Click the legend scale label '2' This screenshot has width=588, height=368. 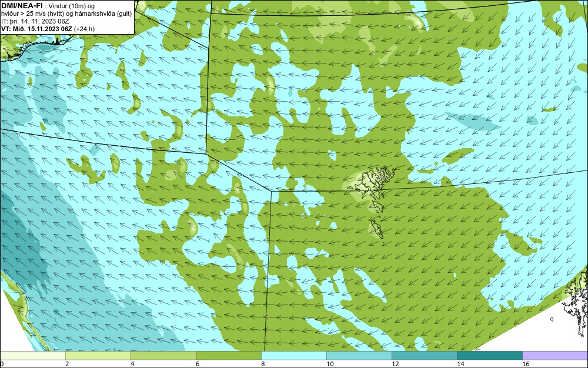coord(67,364)
